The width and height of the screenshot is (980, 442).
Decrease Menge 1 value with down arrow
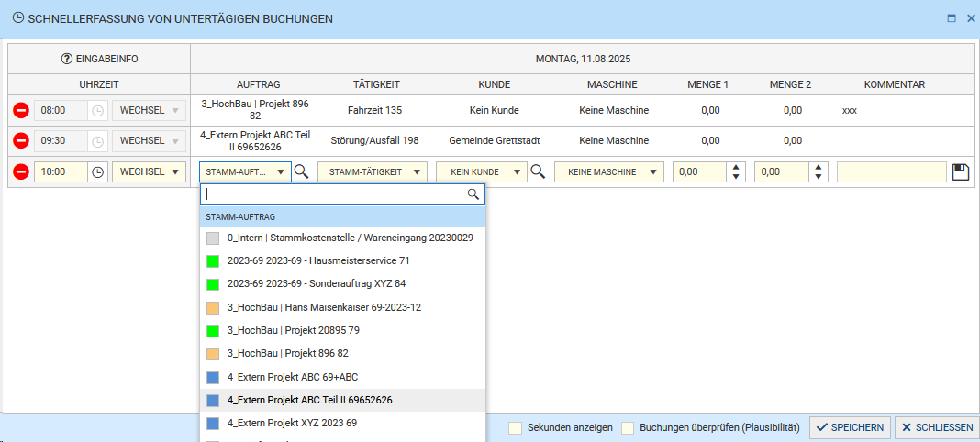click(737, 177)
